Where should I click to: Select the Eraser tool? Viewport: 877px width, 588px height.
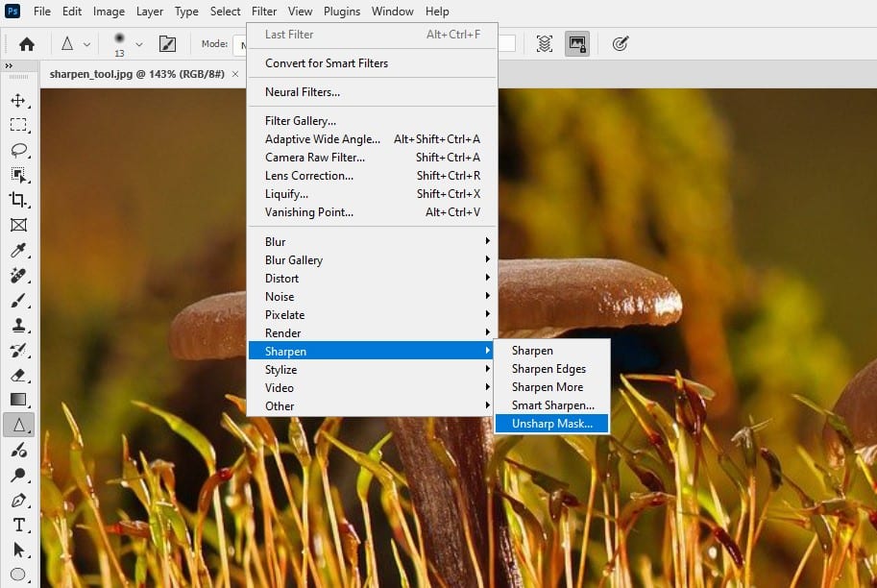point(18,376)
